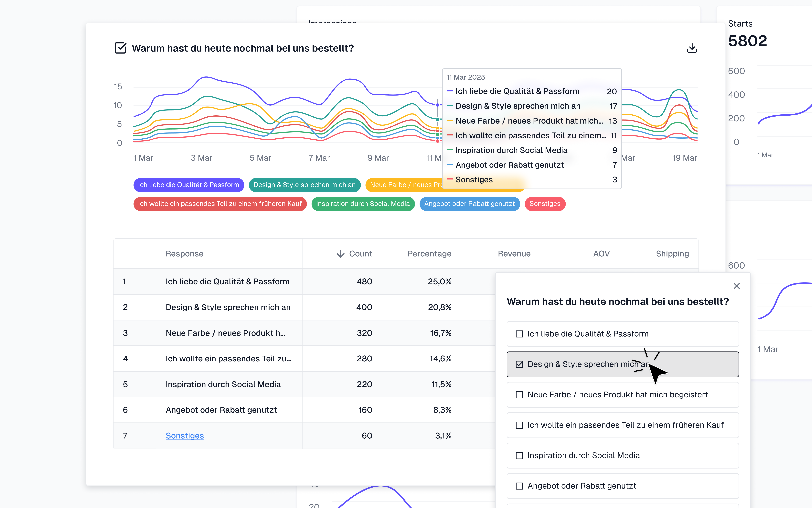
Task: Click the '19 Mar' axis label on chart
Action: click(685, 158)
